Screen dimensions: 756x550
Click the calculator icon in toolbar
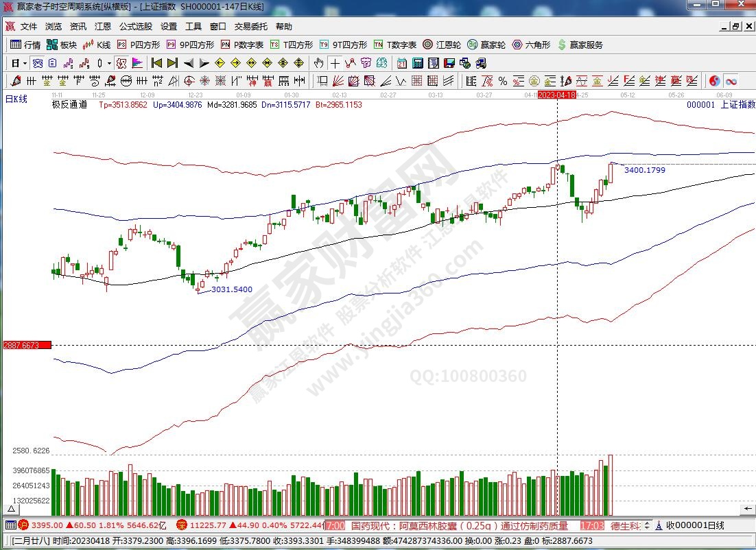418,63
